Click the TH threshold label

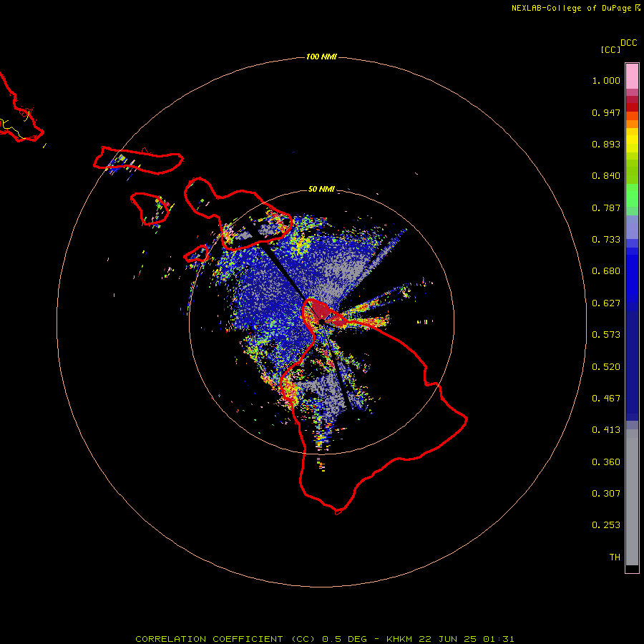[615, 557]
